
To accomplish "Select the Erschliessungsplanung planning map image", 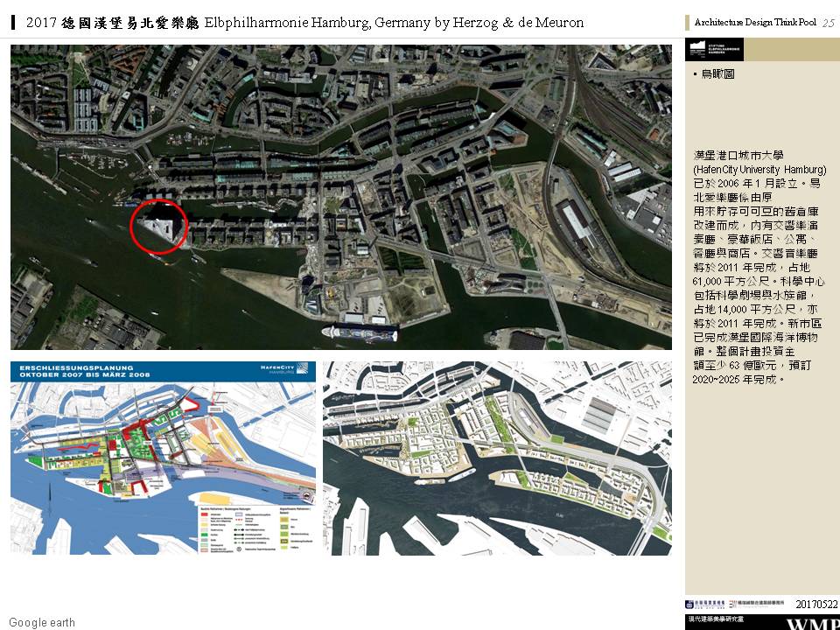I will [164, 458].
